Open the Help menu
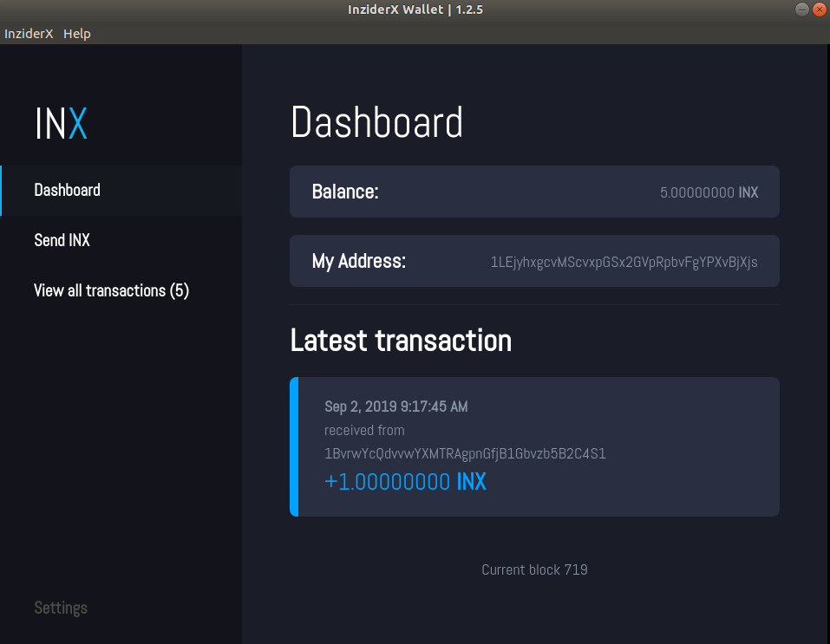 pyautogui.click(x=76, y=33)
